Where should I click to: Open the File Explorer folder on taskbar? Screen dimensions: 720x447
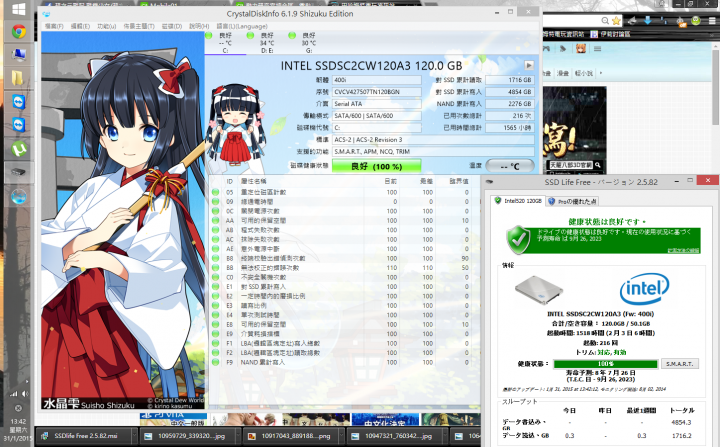click(18, 78)
